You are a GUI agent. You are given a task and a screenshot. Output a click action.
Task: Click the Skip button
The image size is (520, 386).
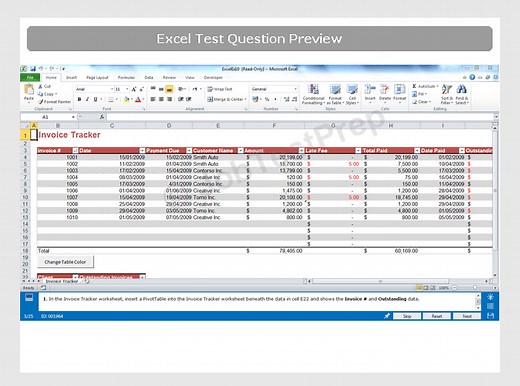pyautogui.click(x=407, y=316)
